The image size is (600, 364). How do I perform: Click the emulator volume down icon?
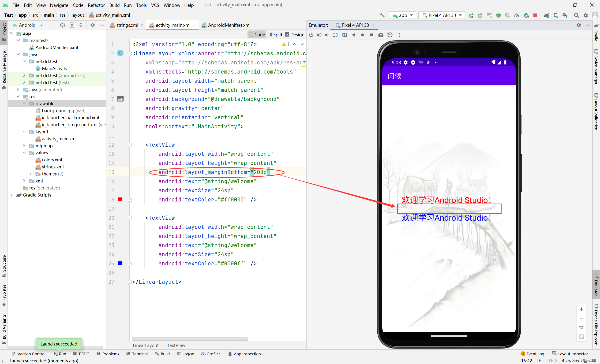coord(327,35)
